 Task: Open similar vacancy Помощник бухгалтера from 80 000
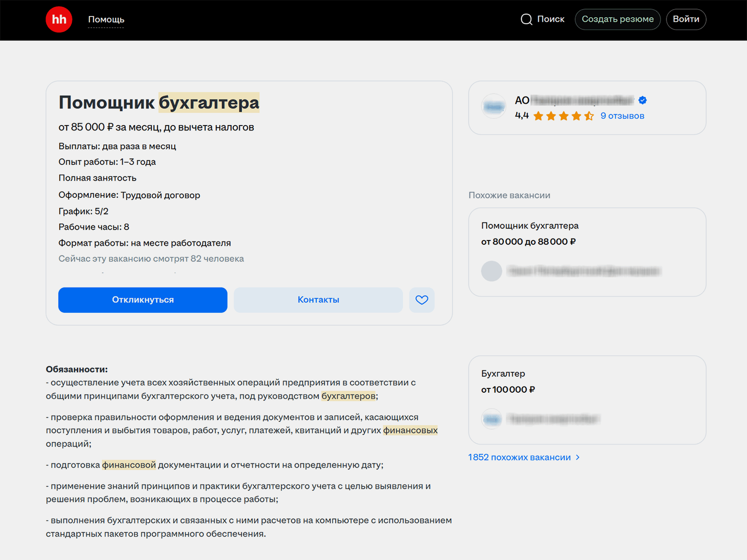click(530, 226)
